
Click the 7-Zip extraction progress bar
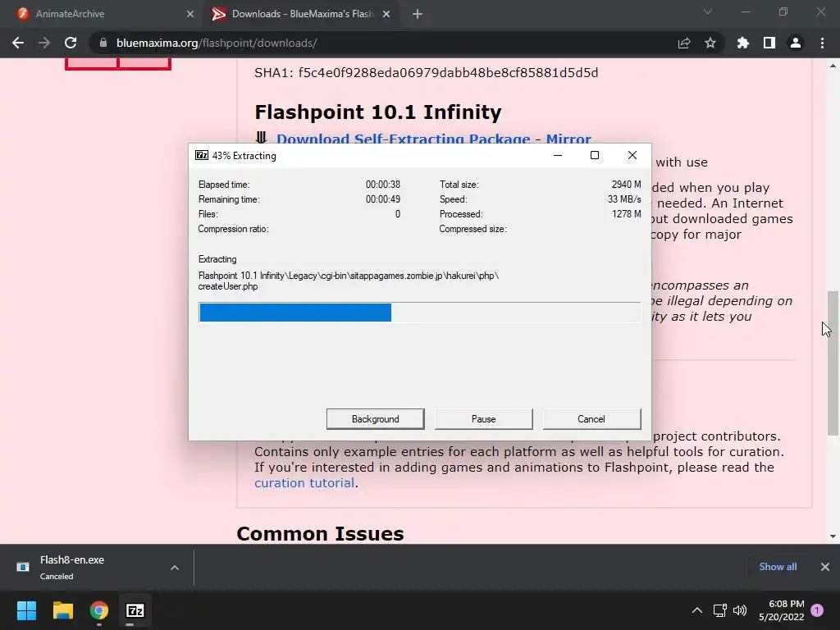click(419, 313)
